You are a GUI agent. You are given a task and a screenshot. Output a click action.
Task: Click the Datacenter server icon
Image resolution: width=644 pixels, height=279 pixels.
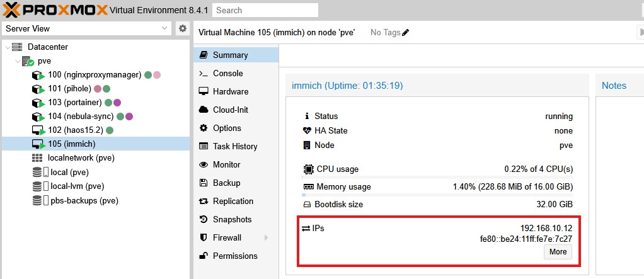[x=17, y=47]
